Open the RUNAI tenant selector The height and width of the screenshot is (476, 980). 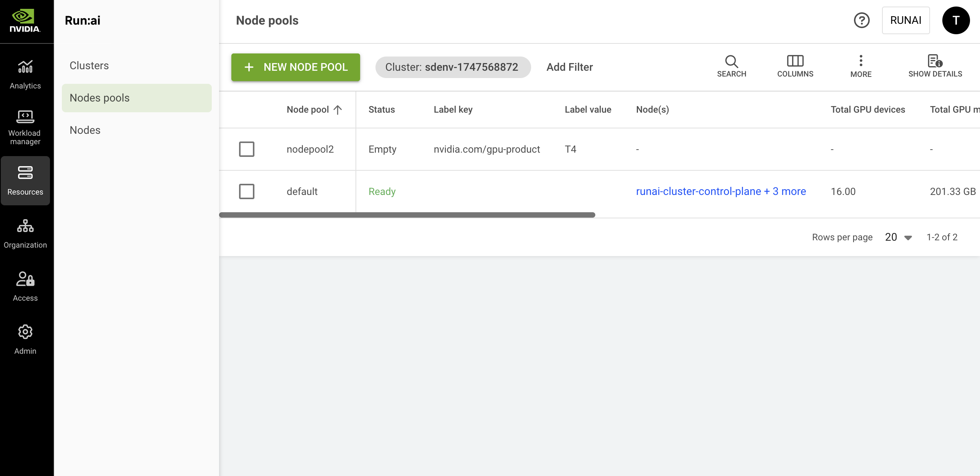click(905, 20)
